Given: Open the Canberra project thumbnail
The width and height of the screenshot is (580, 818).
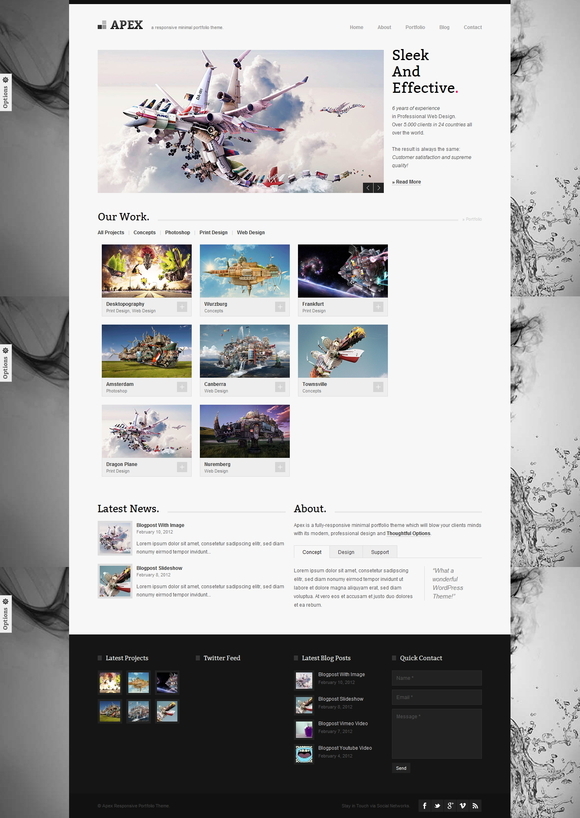Looking at the screenshot, I should click(x=245, y=351).
